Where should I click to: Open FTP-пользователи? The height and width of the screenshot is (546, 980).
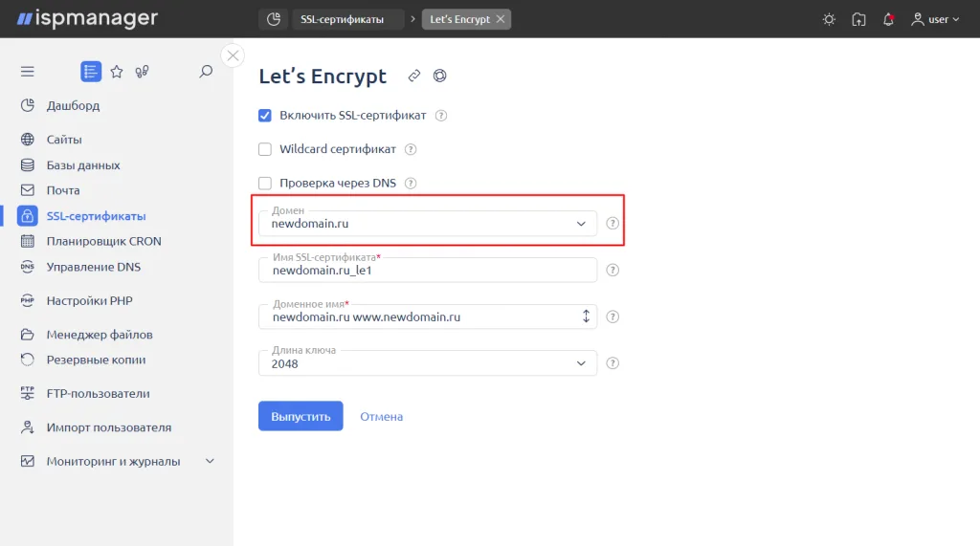(x=99, y=394)
